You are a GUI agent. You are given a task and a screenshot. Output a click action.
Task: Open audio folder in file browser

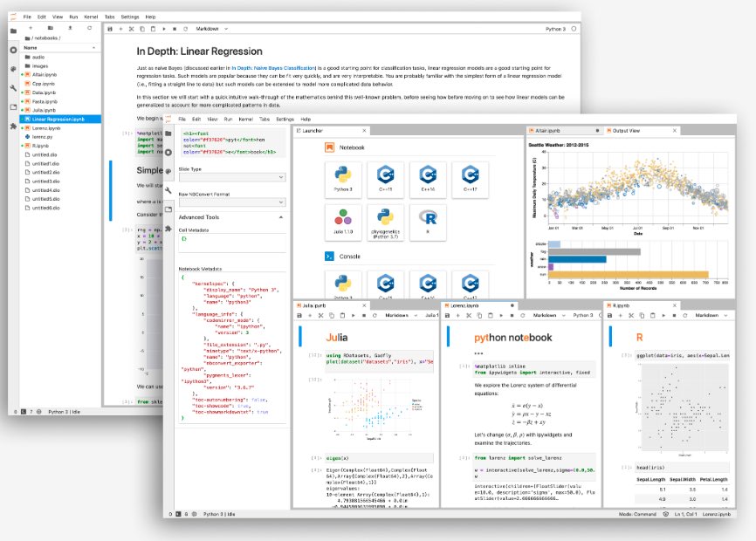click(60, 57)
